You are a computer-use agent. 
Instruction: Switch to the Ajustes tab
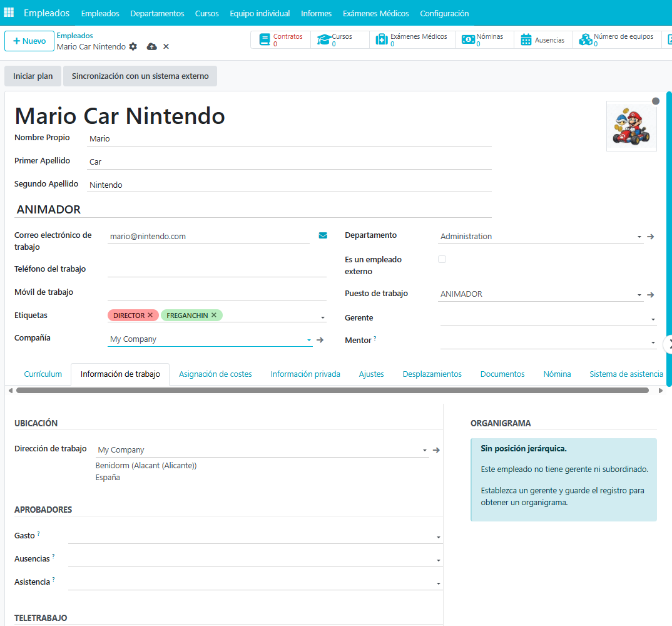[371, 374]
